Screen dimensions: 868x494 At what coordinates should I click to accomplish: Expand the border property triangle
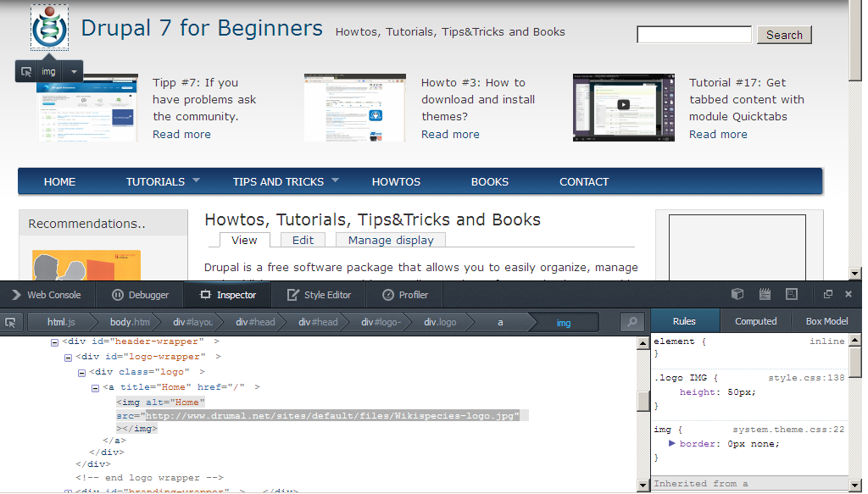(671, 443)
